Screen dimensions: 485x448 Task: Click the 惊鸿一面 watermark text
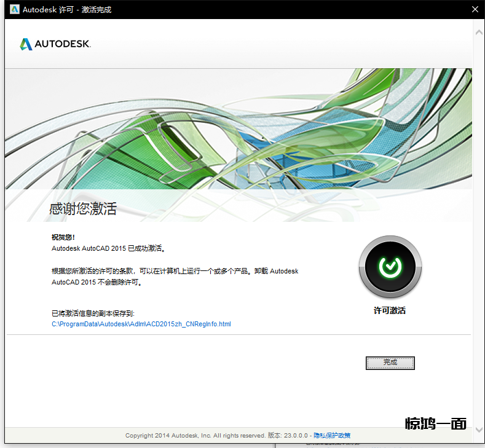(x=436, y=423)
